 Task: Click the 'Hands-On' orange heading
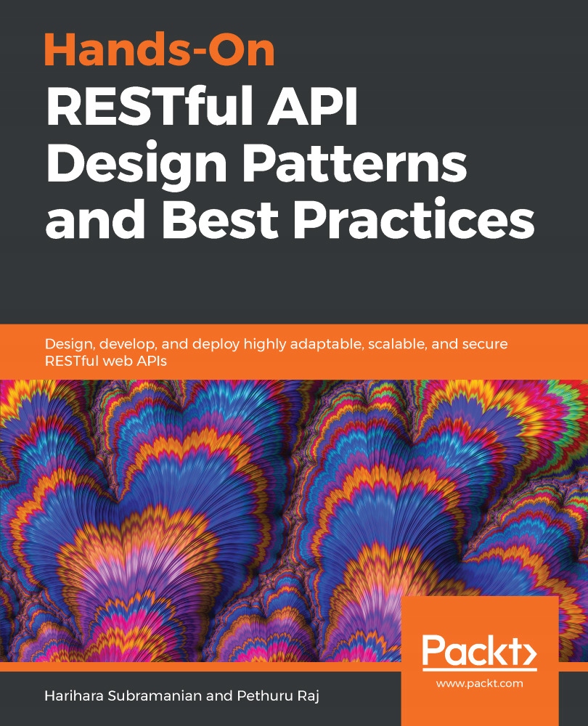pyautogui.click(x=160, y=50)
